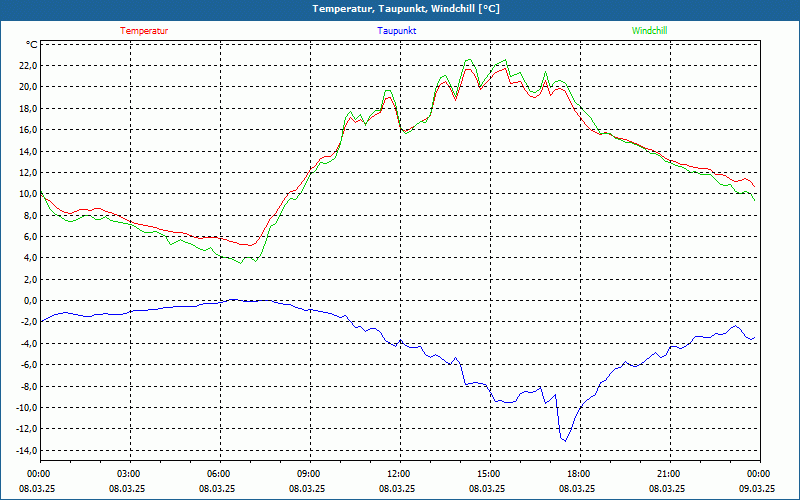Click the 15:00 time axis label
The width and height of the screenshot is (800, 500).
tap(489, 474)
